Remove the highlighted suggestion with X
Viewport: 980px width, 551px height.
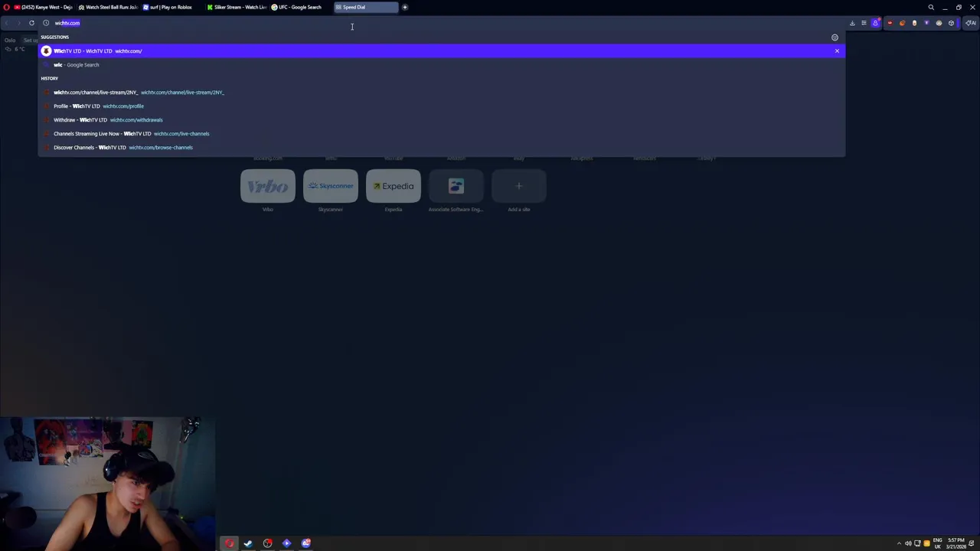tap(837, 51)
